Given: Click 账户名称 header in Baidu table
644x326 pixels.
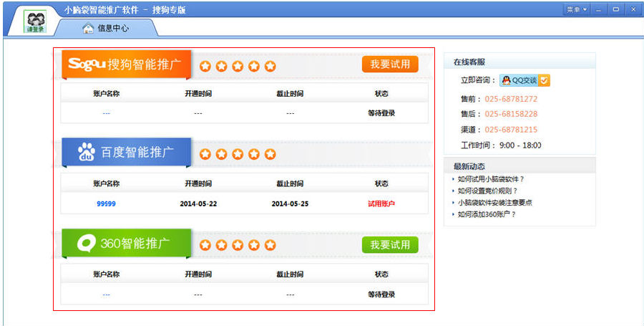Looking at the screenshot, I should (x=107, y=183).
